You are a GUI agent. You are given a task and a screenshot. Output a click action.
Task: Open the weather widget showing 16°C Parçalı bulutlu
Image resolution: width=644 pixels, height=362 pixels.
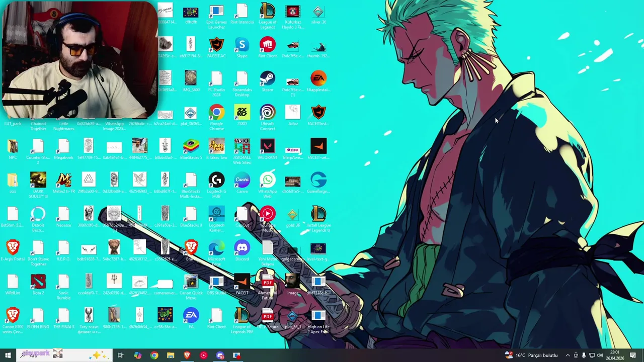tap(531, 355)
